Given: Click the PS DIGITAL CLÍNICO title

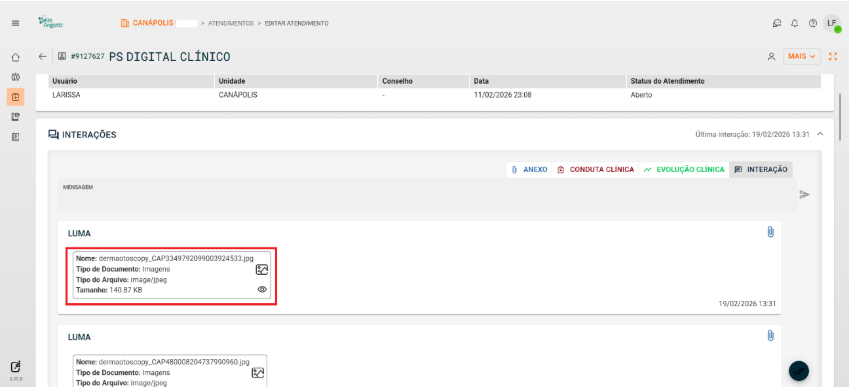Looking at the screenshot, I should (x=169, y=56).
